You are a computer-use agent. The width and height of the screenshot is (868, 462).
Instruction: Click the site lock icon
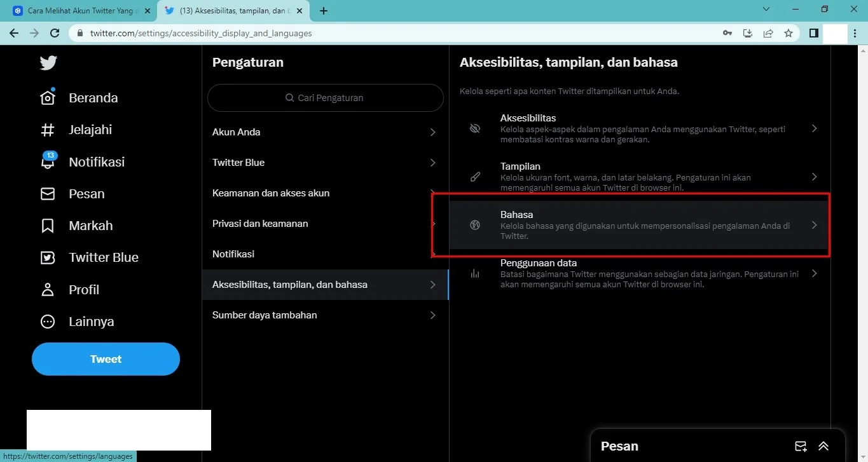coord(80,33)
